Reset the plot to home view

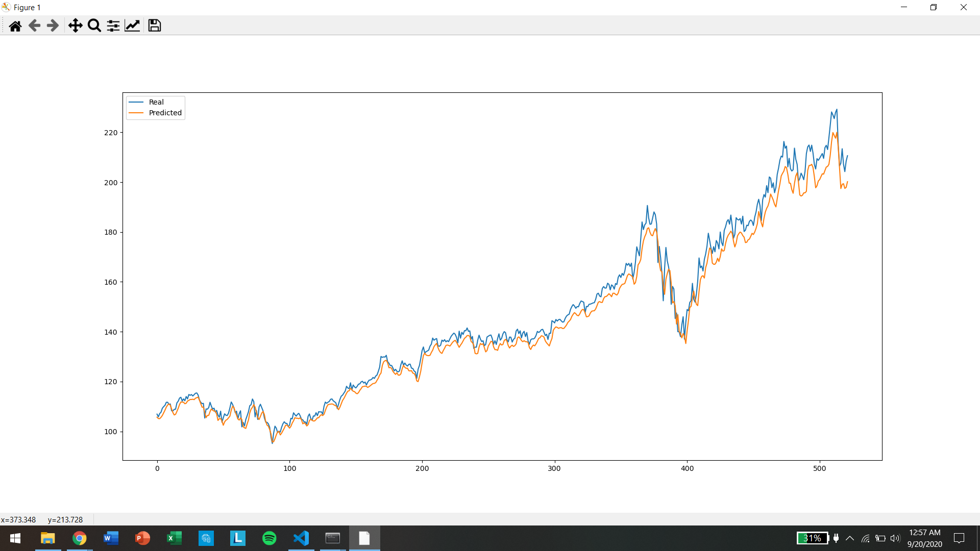coord(15,26)
